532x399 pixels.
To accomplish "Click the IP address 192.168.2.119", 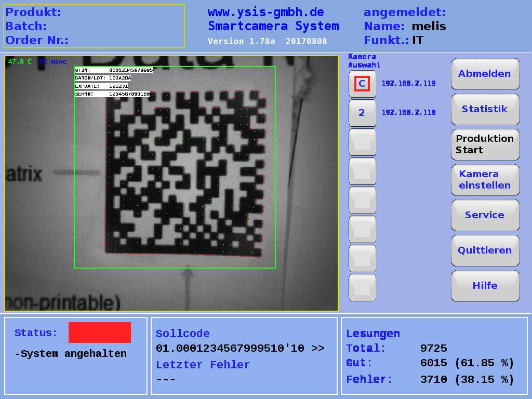I will (x=408, y=84).
